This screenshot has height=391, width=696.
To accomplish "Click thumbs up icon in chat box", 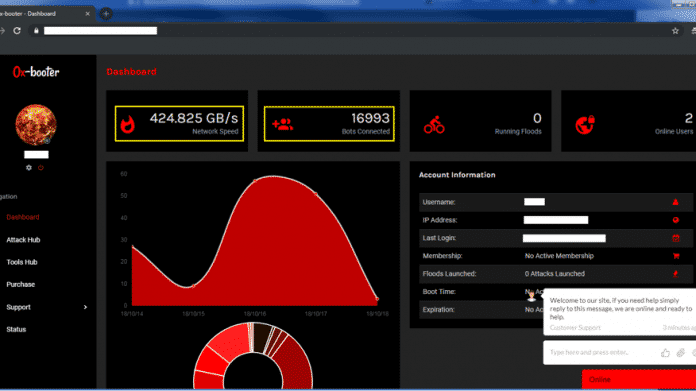I will (x=665, y=353).
